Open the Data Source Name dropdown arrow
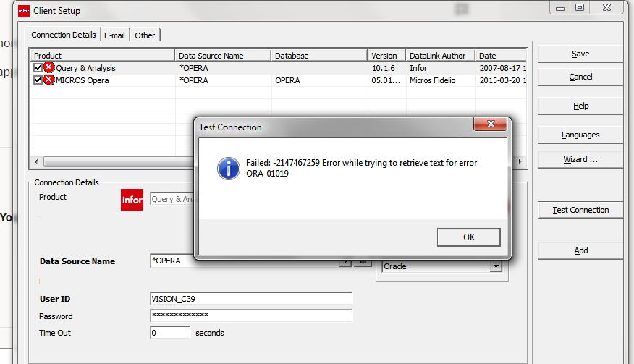The width and height of the screenshot is (634, 364). click(x=345, y=261)
